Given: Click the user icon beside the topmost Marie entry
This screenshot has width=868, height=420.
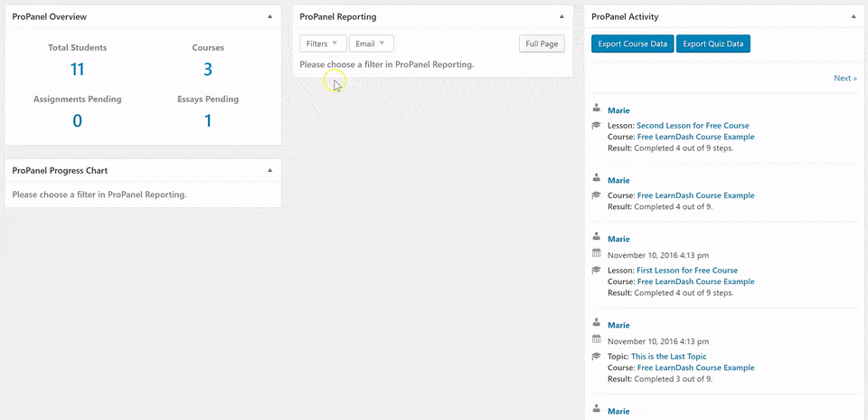Looking at the screenshot, I should (596, 110).
